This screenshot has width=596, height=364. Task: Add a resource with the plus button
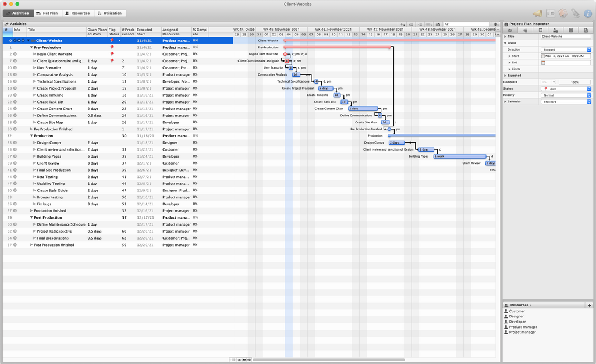[589, 305]
